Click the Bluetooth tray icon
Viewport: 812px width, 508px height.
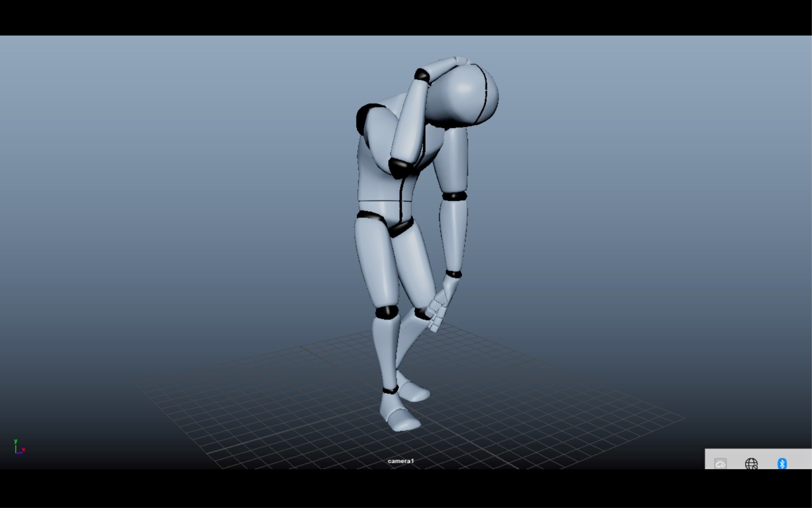tap(782, 464)
